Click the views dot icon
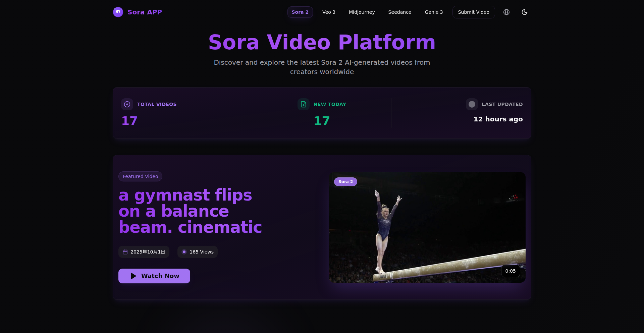The image size is (644, 333). 184,252
